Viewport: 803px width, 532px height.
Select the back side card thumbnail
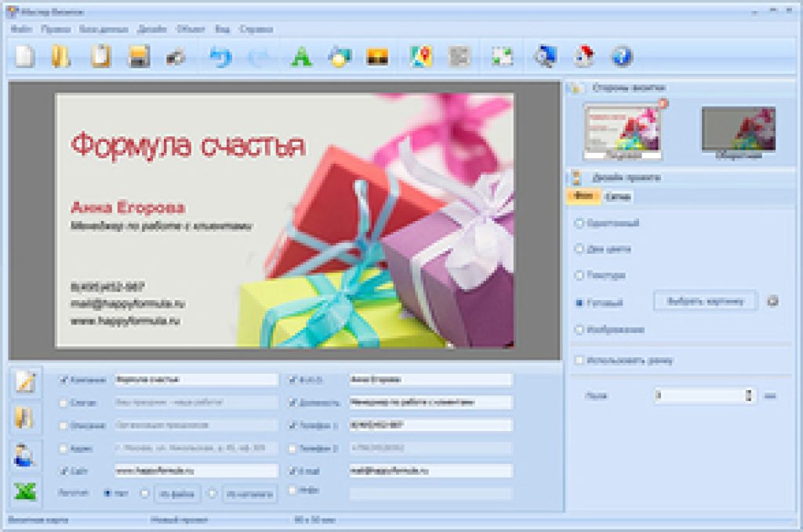(x=738, y=130)
